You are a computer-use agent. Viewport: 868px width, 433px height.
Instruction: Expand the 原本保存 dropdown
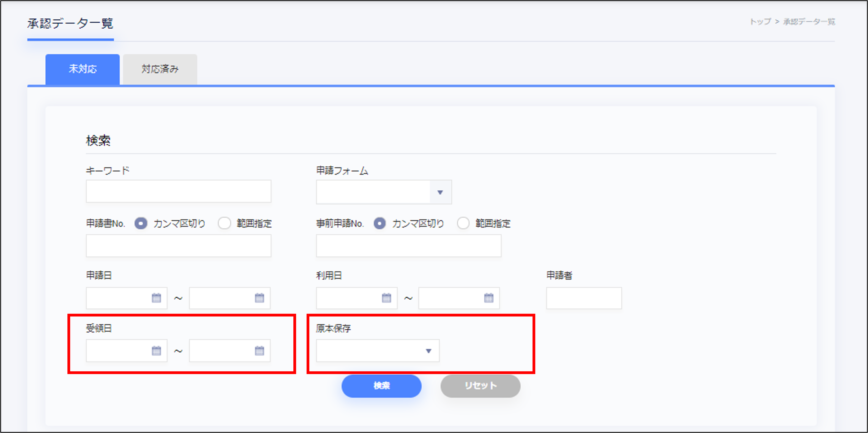(428, 351)
